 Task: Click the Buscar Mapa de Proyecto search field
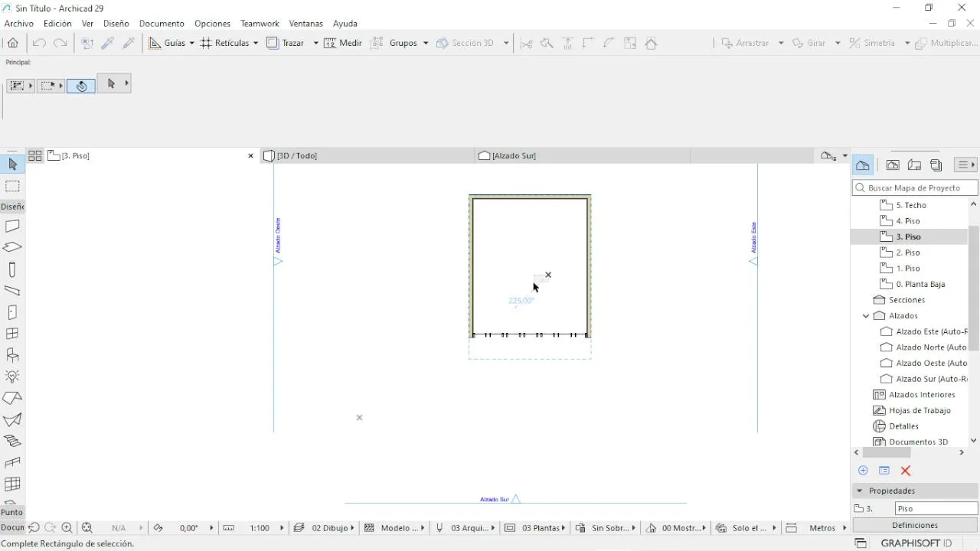tap(916, 187)
